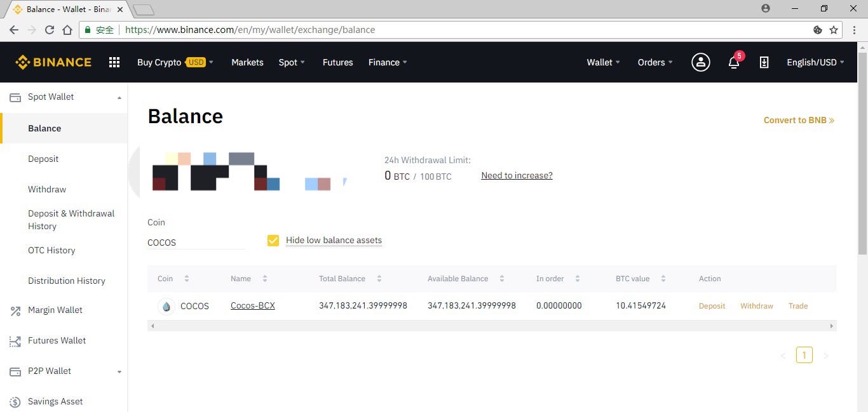Click the Spot Wallet card icon
The image size is (868, 412).
point(15,97)
